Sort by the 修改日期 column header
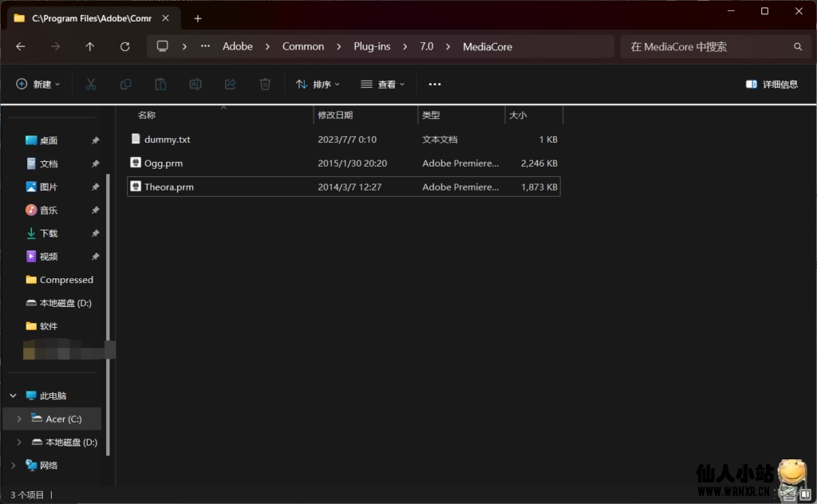 335,116
